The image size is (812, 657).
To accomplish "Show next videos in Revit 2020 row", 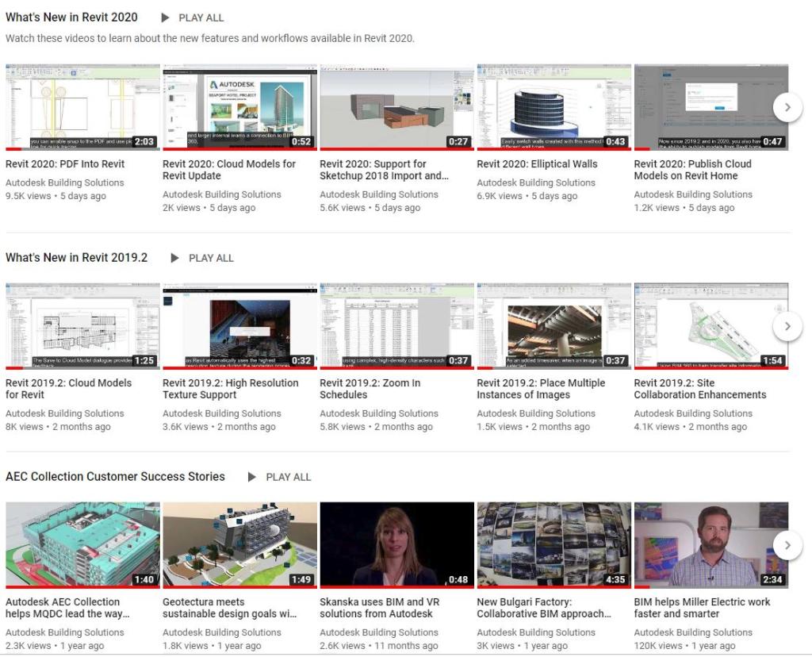I will tap(787, 107).
